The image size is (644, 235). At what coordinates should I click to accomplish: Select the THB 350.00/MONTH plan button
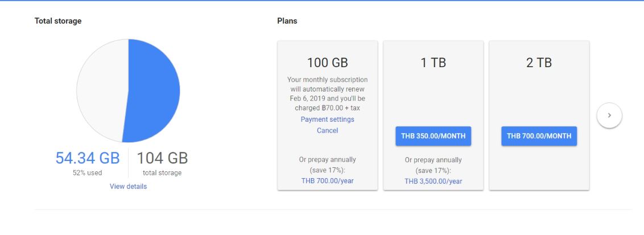click(x=434, y=137)
